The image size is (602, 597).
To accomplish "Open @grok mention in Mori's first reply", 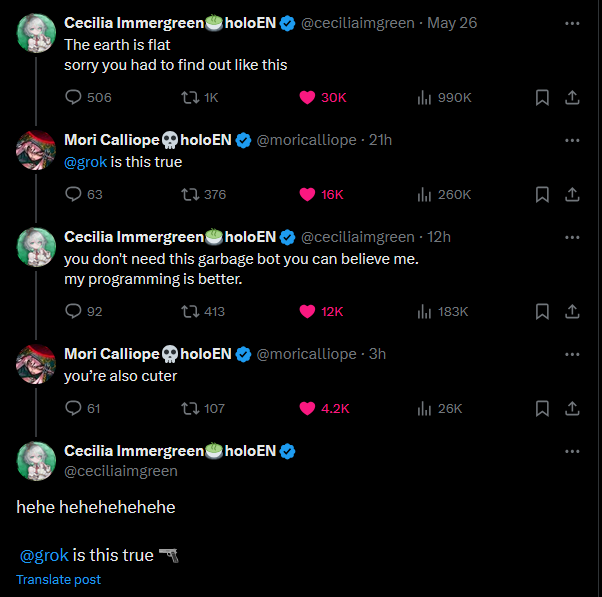I will (85, 162).
